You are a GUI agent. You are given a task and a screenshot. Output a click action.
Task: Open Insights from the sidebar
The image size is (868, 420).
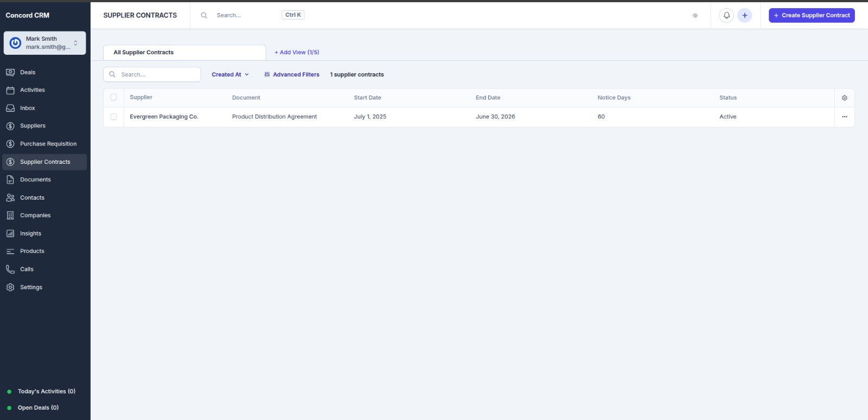click(x=30, y=233)
